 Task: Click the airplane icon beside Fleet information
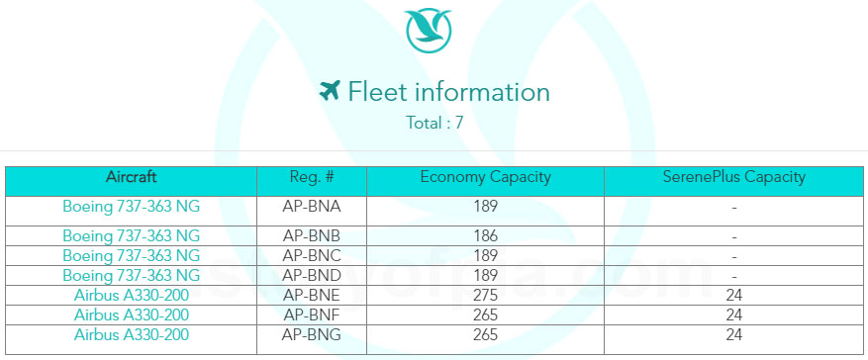pyautogui.click(x=330, y=91)
